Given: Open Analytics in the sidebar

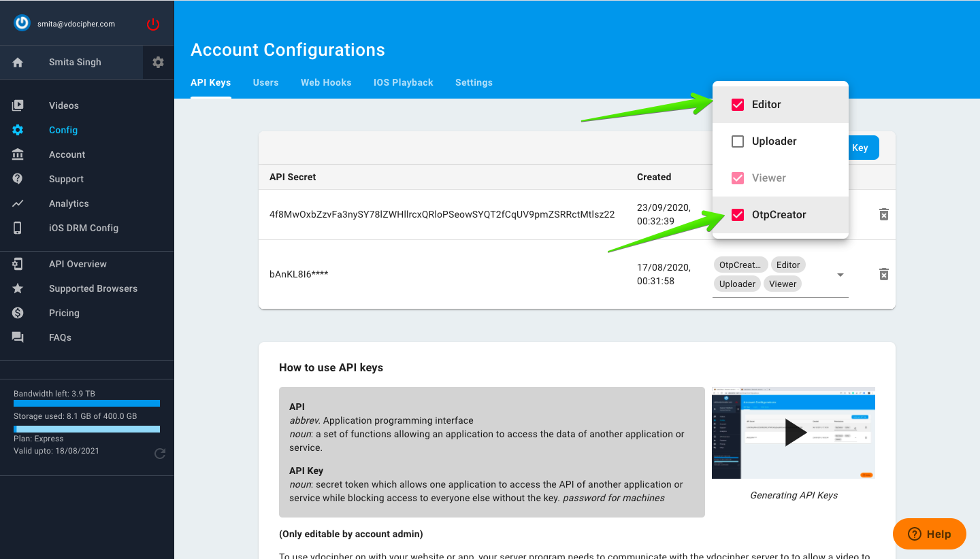Looking at the screenshot, I should tap(69, 203).
